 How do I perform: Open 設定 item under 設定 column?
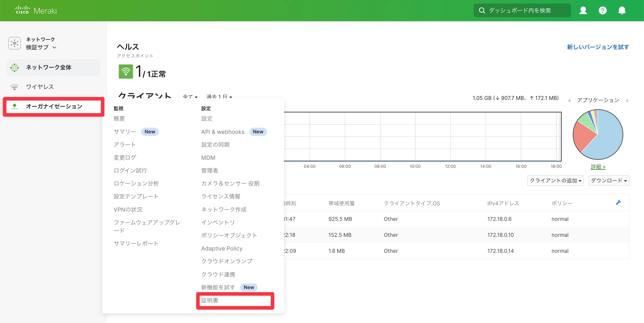click(207, 119)
